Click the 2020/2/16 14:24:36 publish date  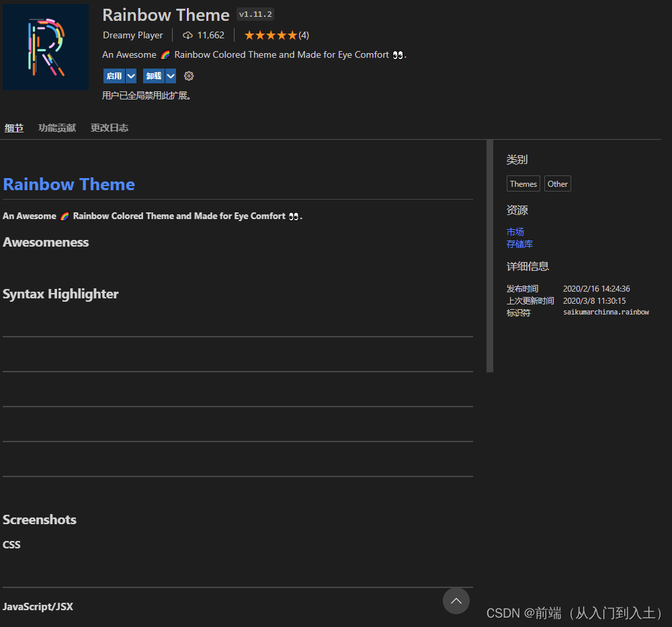click(597, 289)
